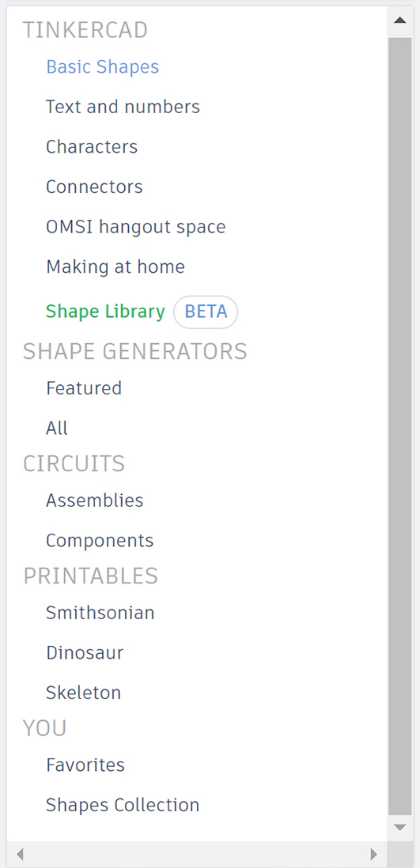Choose Text and numbers shapes
This screenshot has width=420, height=868.
pos(123,107)
